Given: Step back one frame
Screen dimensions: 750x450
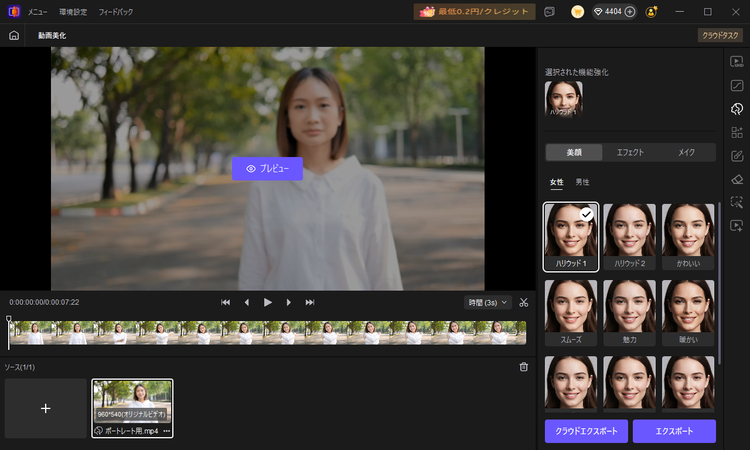Looking at the screenshot, I should (247, 302).
